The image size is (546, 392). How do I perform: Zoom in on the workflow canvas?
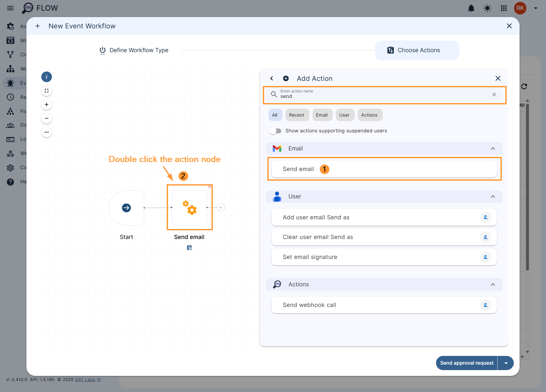(x=46, y=104)
